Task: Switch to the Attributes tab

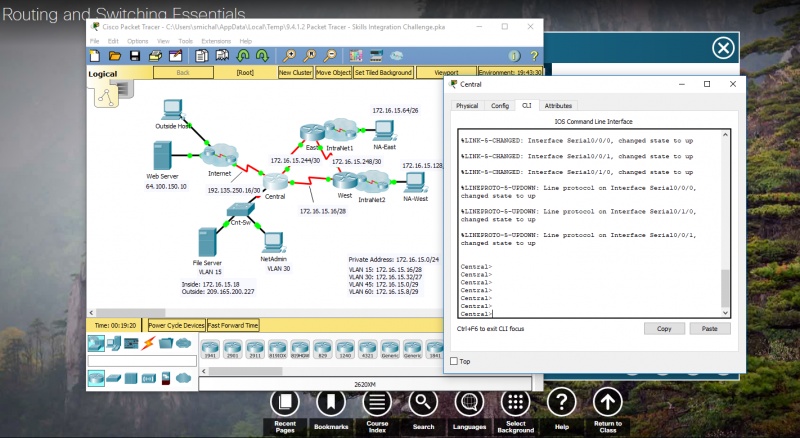Action: (558, 106)
